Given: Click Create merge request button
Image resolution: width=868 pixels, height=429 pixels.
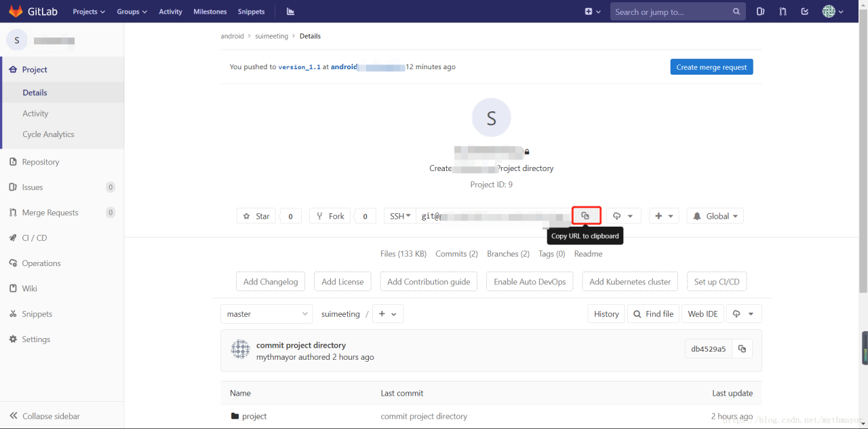Looking at the screenshot, I should click(x=711, y=67).
